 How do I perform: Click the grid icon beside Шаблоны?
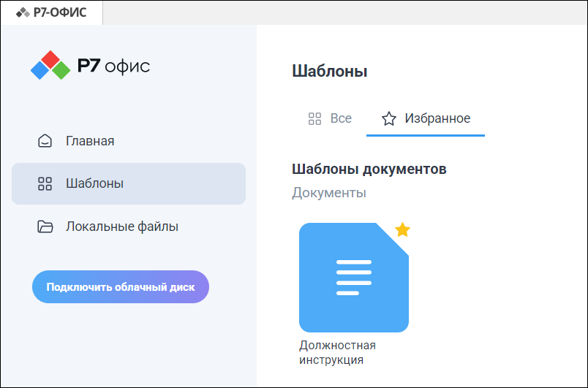[45, 183]
